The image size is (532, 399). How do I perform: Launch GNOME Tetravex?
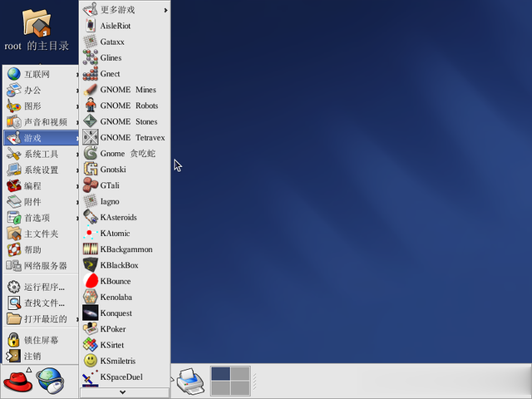point(125,137)
